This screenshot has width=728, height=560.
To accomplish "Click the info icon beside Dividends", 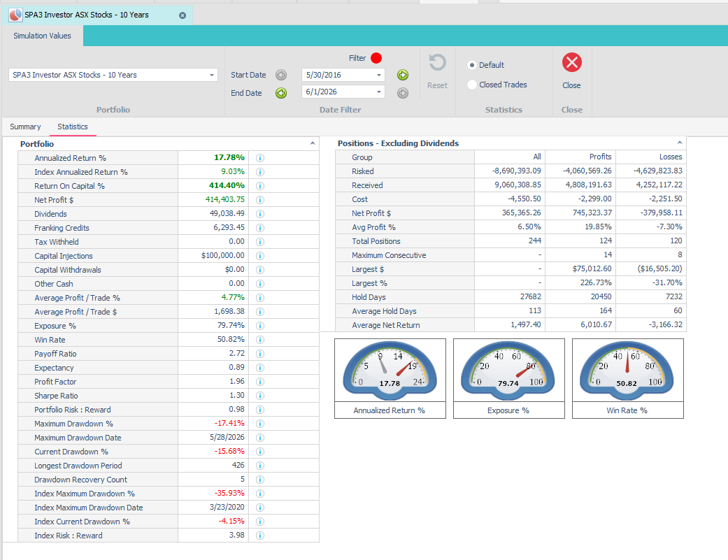I will click(x=260, y=214).
